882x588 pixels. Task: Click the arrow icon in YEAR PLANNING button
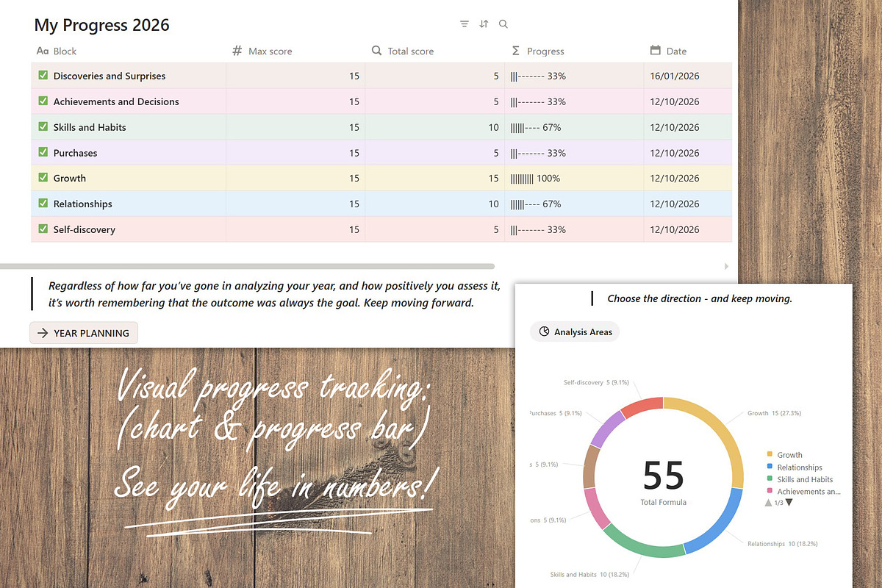(x=43, y=333)
